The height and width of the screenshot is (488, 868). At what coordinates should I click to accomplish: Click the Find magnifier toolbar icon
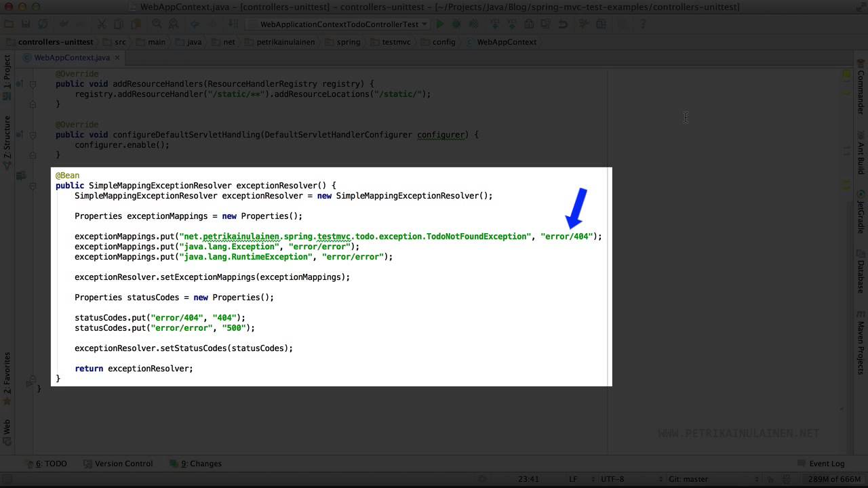[157, 24]
